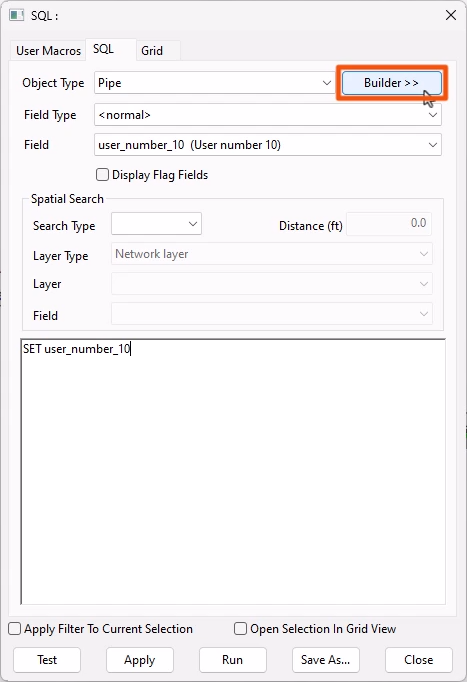Screen dimensions: 467x682
Task: Open the Object Type dropdown showing Pipe
Action: (x=214, y=83)
